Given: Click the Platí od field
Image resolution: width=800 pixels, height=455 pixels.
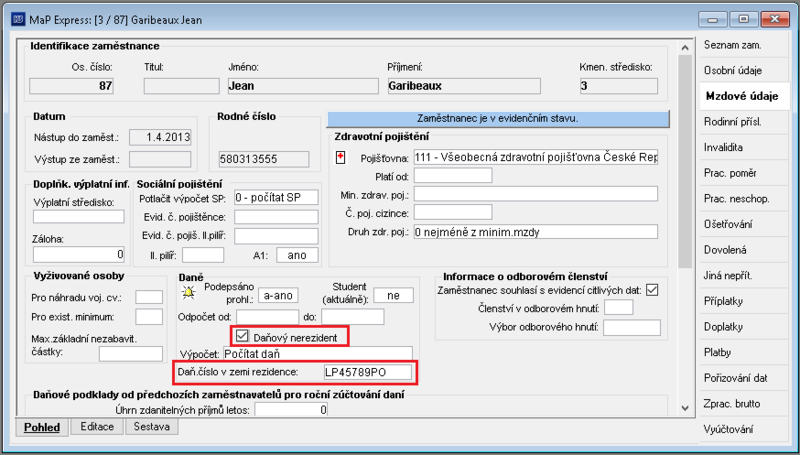Looking at the screenshot, I should (x=453, y=175).
